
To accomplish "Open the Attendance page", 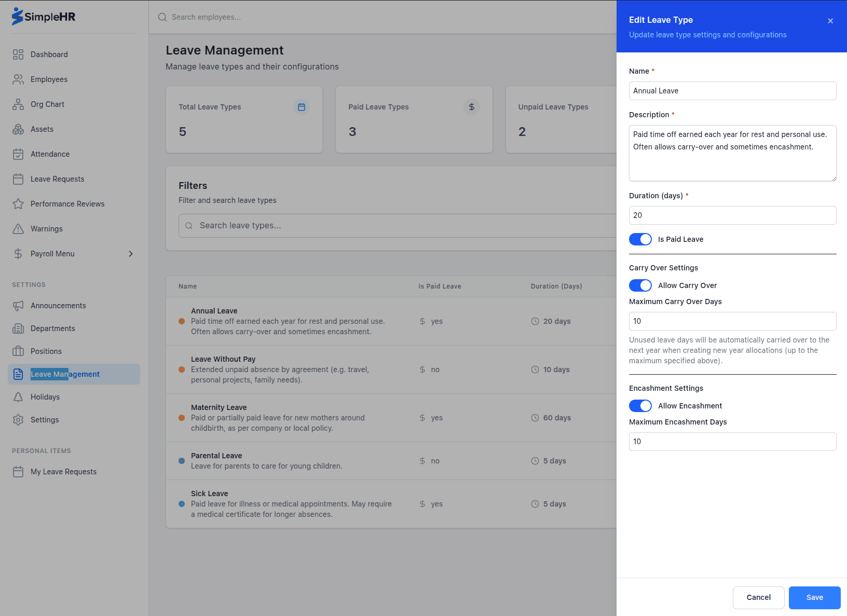I will [18, 154].
